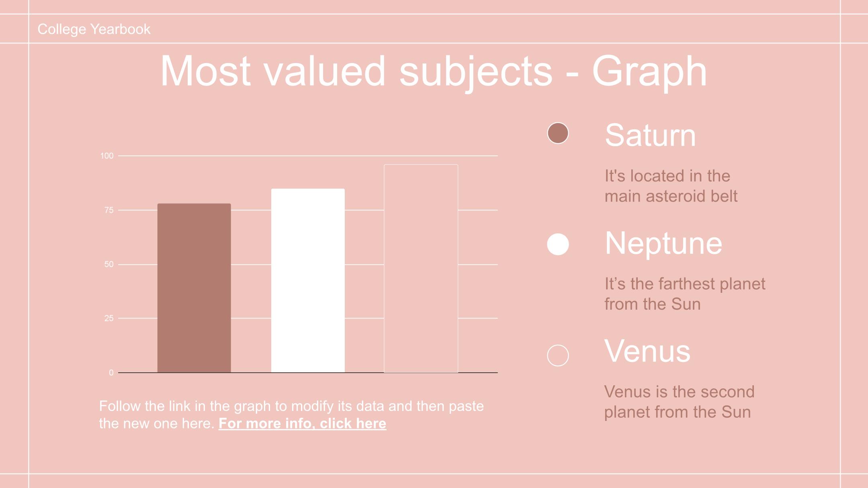Click the 100 axis label
868x488 pixels.
tap(107, 156)
